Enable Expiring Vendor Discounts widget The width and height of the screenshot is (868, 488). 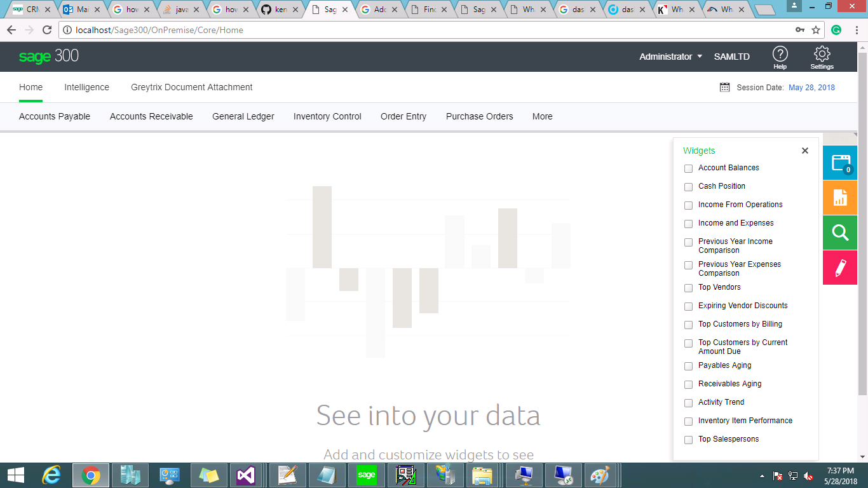pyautogui.click(x=688, y=306)
